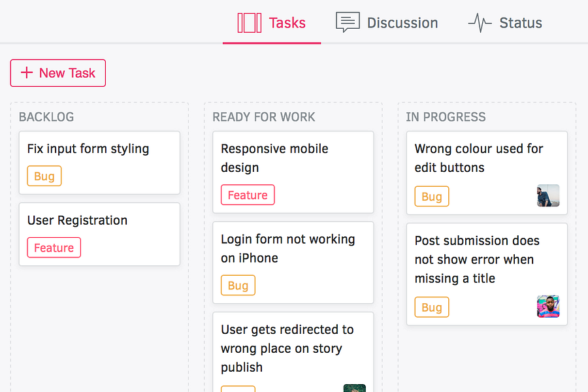The width and height of the screenshot is (588, 392).
Task: Click avatar on story publish redirect card
Action: [354, 388]
